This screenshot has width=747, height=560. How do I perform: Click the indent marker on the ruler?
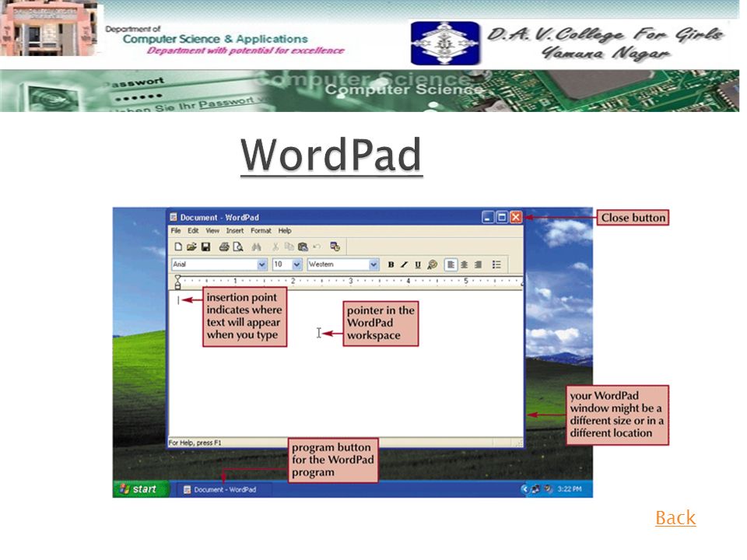(x=177, y=282)
